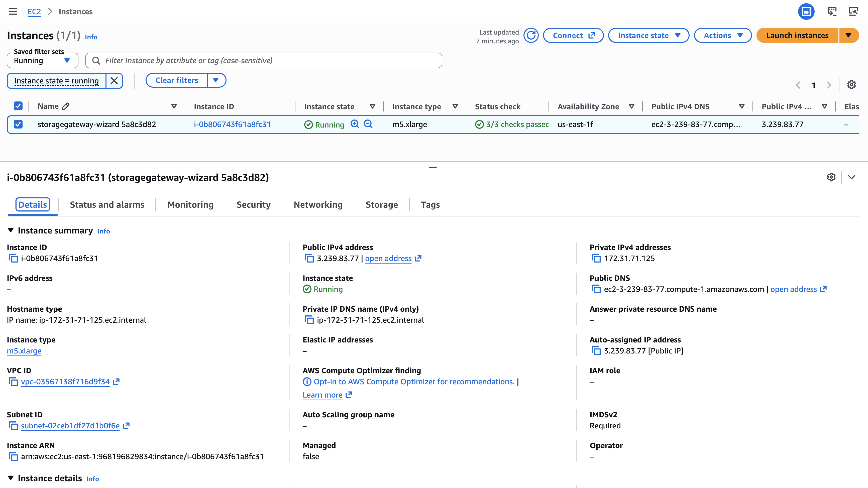Open the Instance state dropdown button

tap(649, 35)
